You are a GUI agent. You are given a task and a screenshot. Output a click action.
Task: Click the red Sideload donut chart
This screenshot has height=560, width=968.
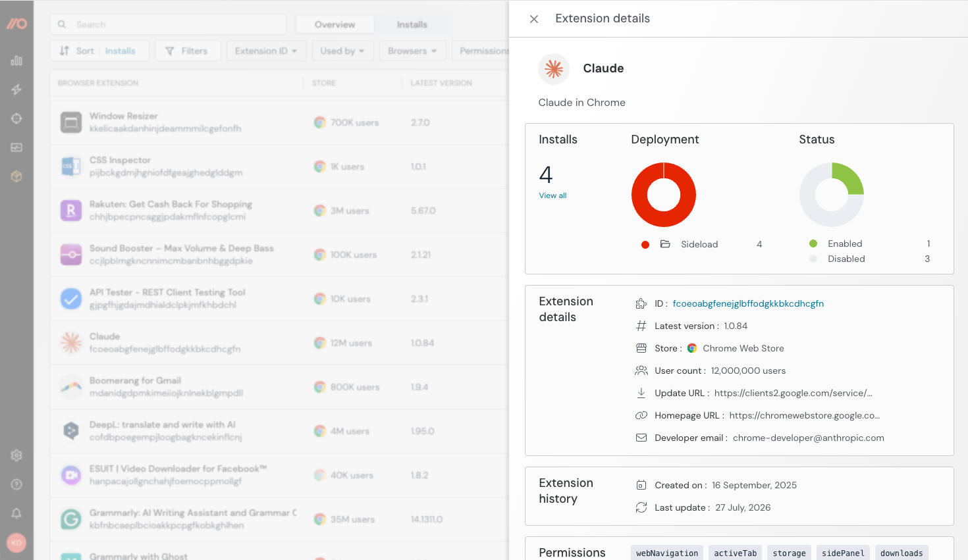tap(664, 195)
